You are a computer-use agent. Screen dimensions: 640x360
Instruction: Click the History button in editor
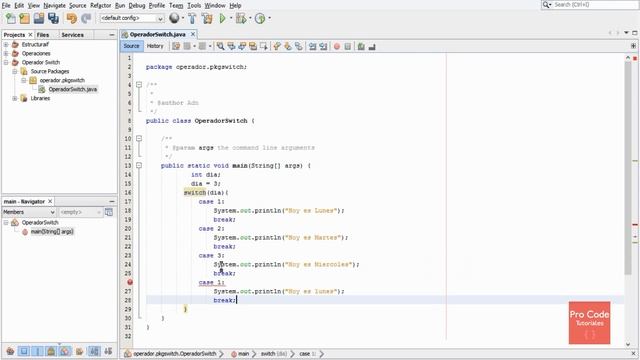point(155,46)
